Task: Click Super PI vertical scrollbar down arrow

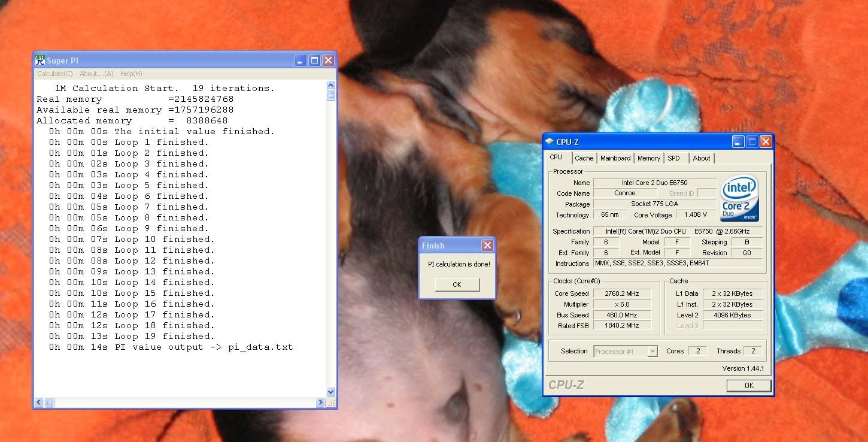Action: 331,392
